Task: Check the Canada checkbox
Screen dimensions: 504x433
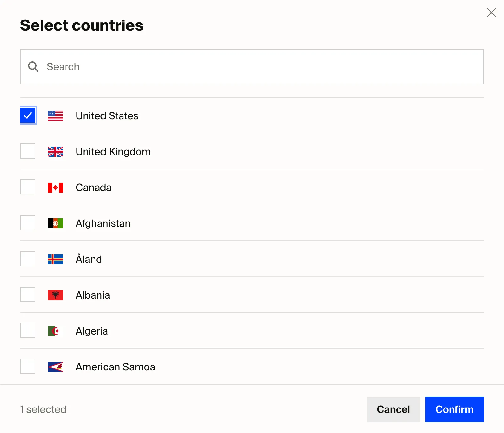Action: 27,187
